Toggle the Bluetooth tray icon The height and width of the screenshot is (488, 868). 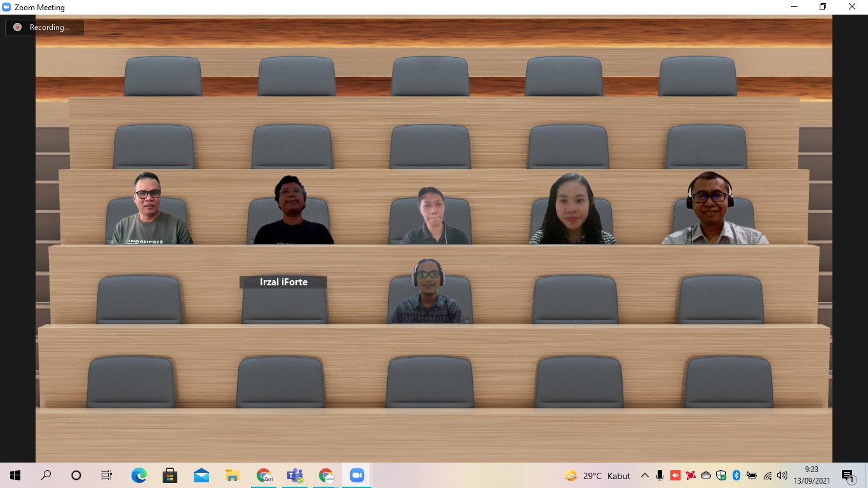pyautogui.click(x=736, y=475)
